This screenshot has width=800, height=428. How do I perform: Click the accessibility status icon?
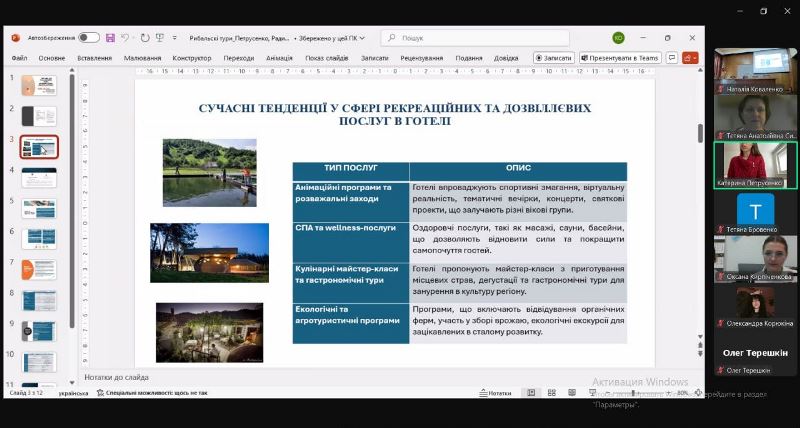151,393
